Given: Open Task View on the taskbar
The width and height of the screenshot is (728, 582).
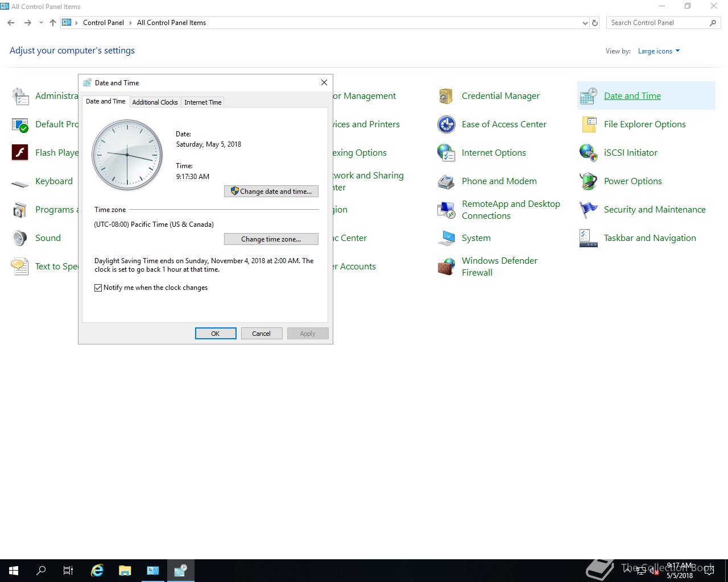Looking at the screenshot, I should (x=68, y=571).
